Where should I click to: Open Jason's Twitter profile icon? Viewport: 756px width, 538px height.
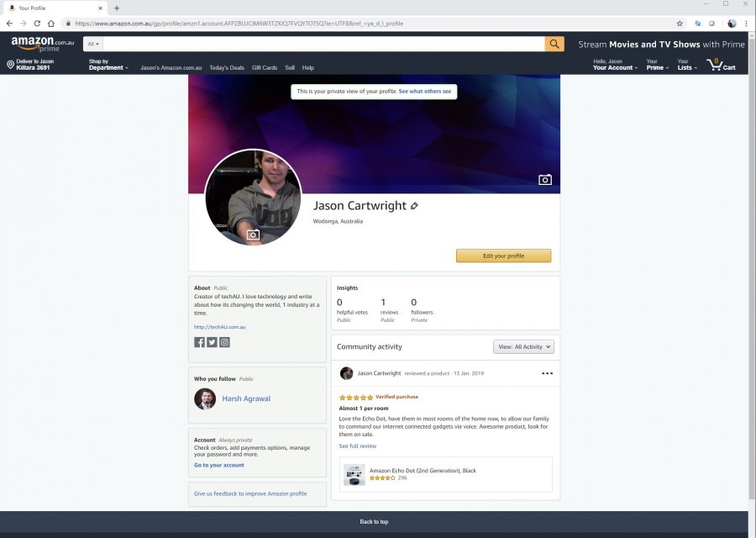point(212,341)
